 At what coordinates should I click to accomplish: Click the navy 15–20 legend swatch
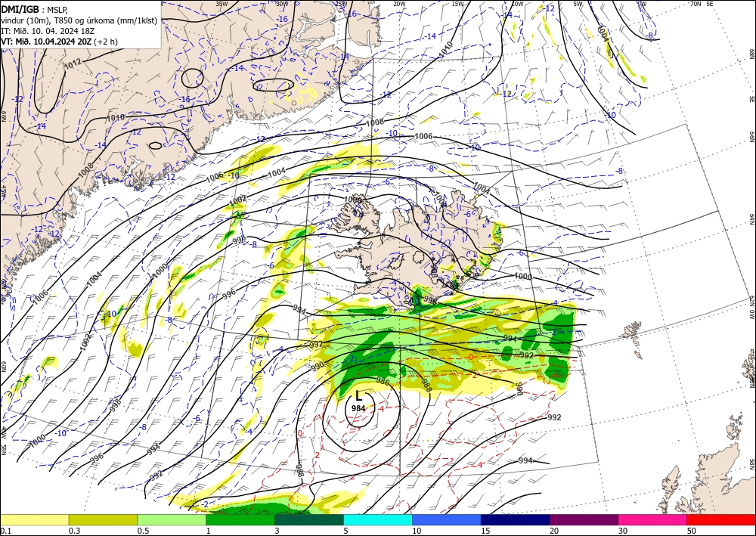pyautogui.click(x=516, y=519)
